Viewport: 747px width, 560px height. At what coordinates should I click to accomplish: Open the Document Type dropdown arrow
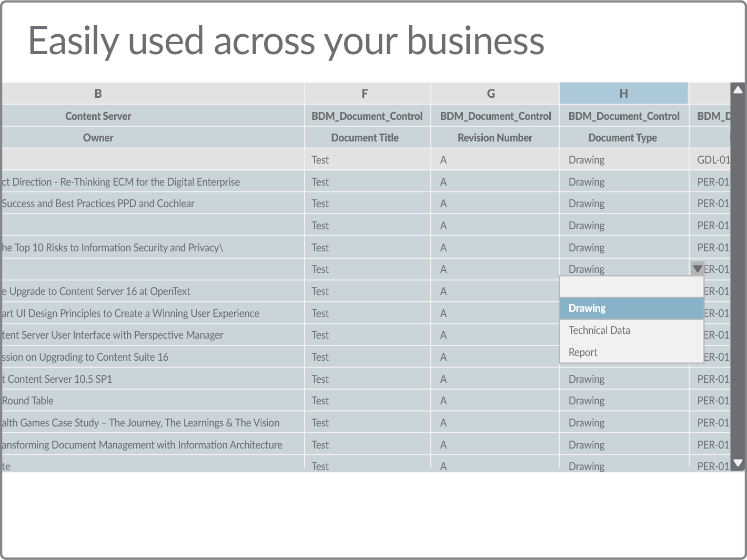click(x=698, y=269)
